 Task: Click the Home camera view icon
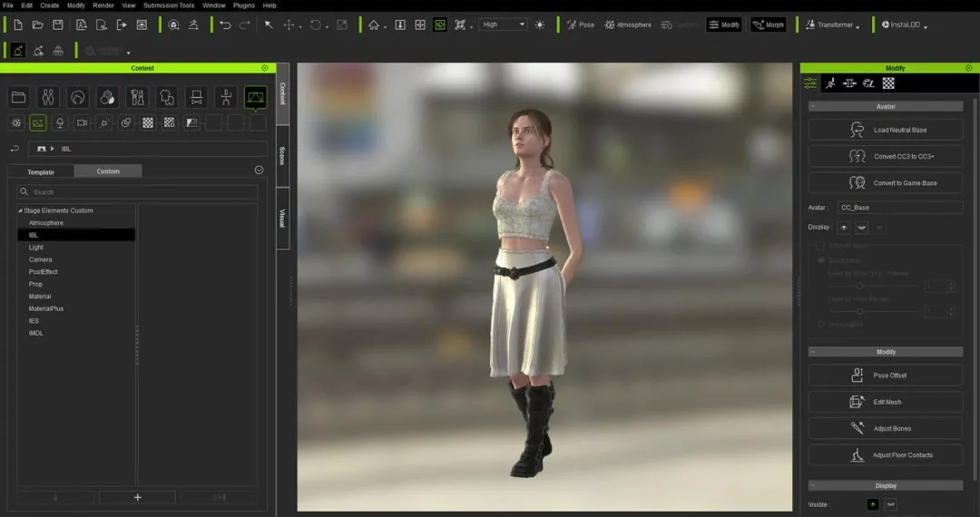coord(373,24)
